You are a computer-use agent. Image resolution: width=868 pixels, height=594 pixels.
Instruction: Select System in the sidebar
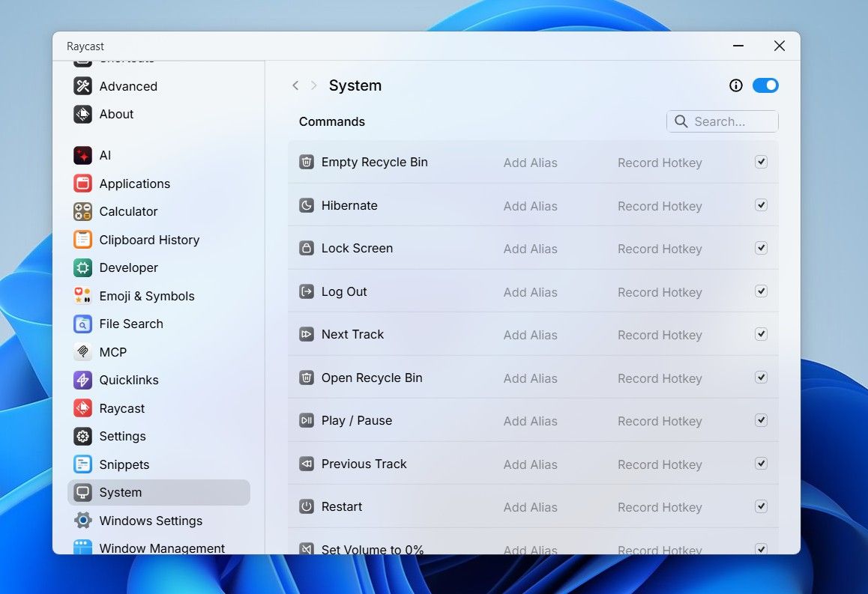point(121,492)
